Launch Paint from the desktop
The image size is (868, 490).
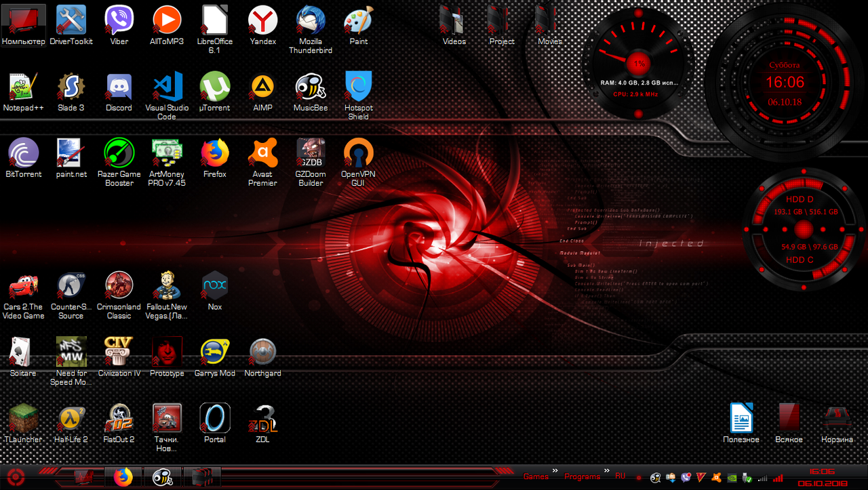(358, 26)
